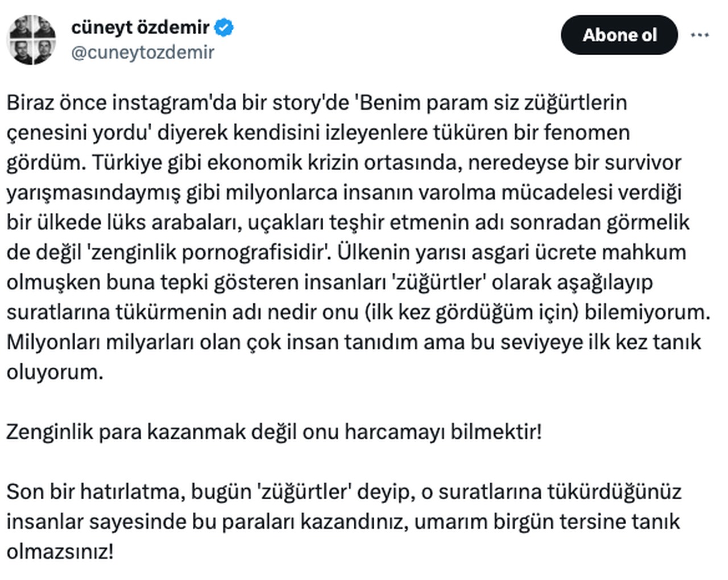Viewport: 728px width, 580px height.
Task: Click the word 'oluyorum.' ending first paragraph
Action: point(55,372)
